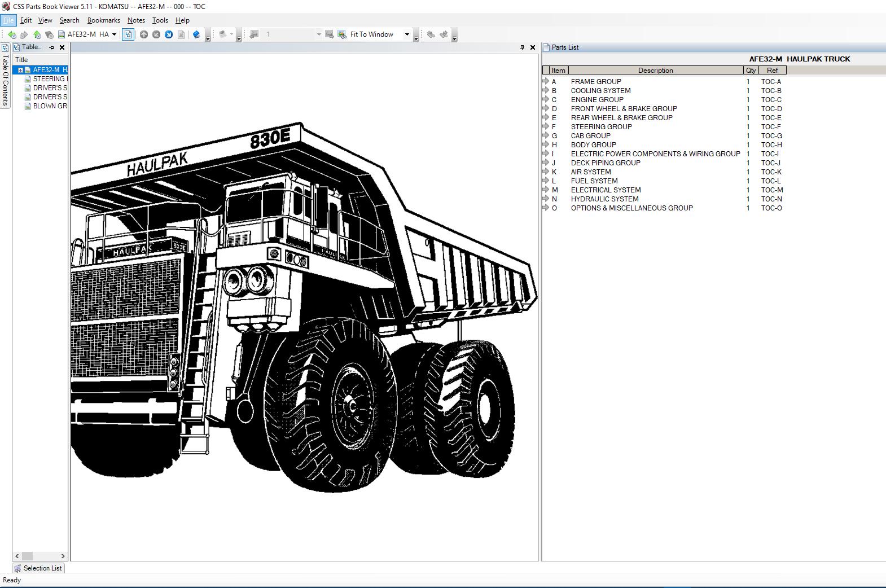Select the first DRIVER'S S tree item
Screen dimensions: 886x588
click(46, 88)
